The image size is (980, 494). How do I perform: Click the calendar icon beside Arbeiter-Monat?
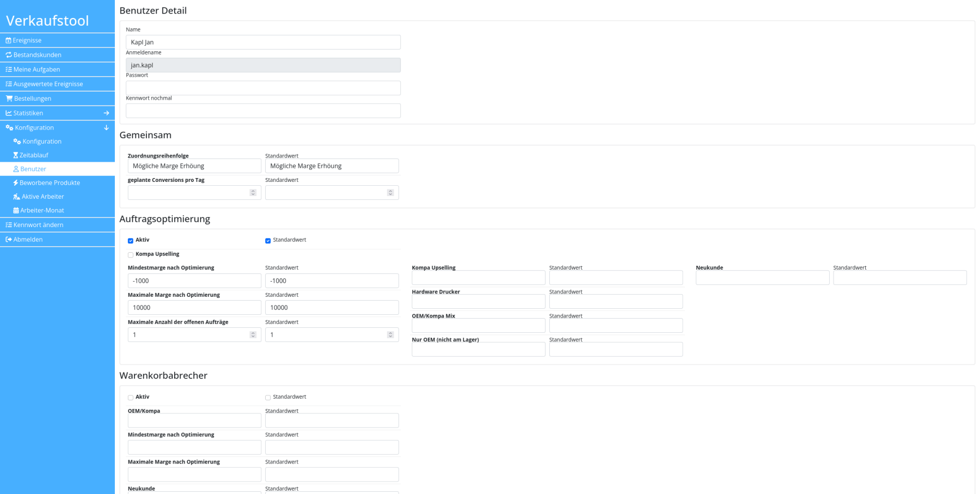[x=16, y=210]
